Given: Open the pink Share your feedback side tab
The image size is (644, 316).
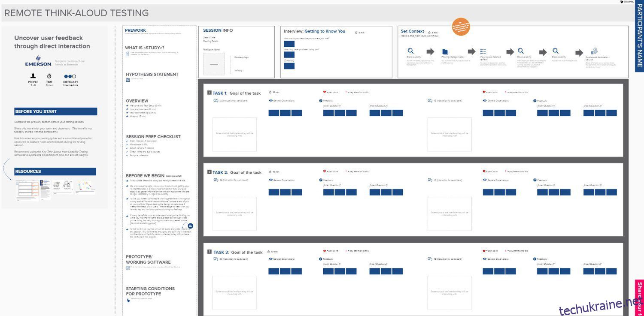Looking at the screenshot, I should pyautogui.click(x=639, y=298).
